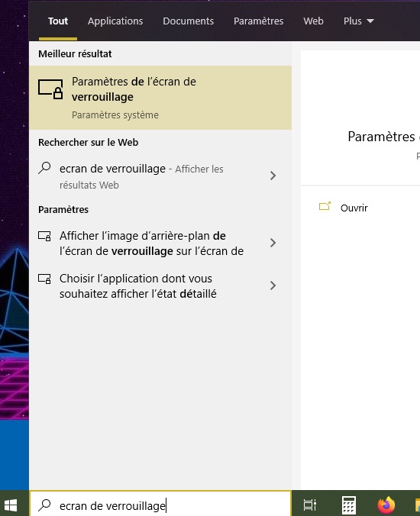Launch Firefox from the taskbar
420x516 pixels.
pos(386,505)
